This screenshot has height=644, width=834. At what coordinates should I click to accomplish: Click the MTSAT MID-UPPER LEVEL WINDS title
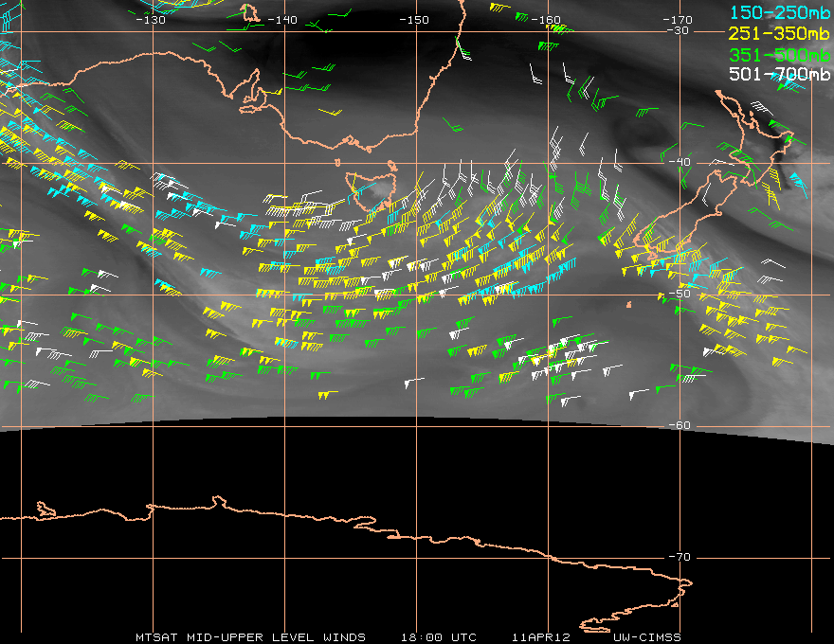click(250, 637)
